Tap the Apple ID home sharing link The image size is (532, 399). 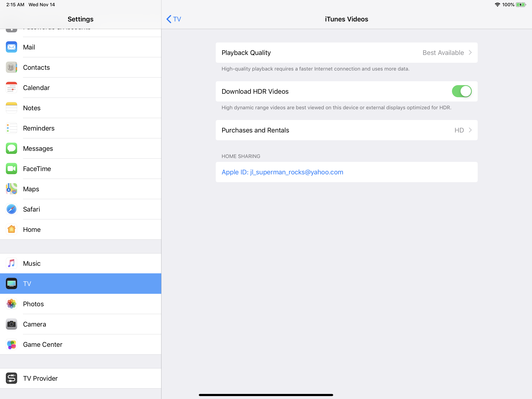point(282,172)
